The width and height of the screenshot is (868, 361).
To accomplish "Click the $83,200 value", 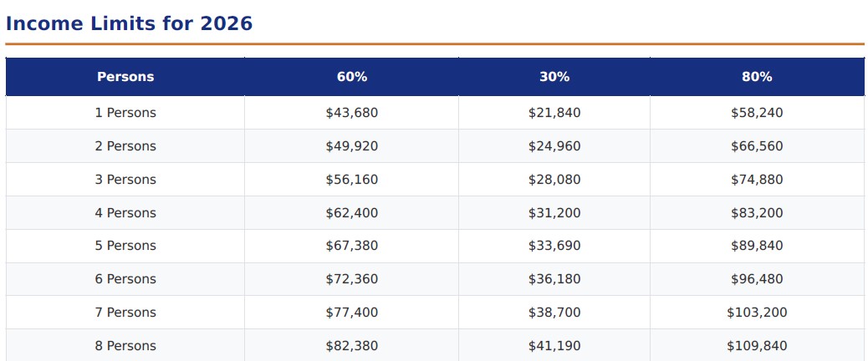I will pyautogui.click(x=757, y=213).
